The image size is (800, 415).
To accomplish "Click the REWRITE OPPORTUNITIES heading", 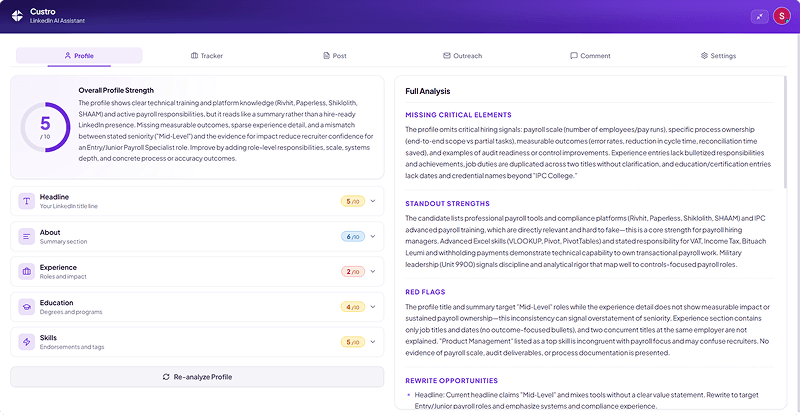I will 452,381.
